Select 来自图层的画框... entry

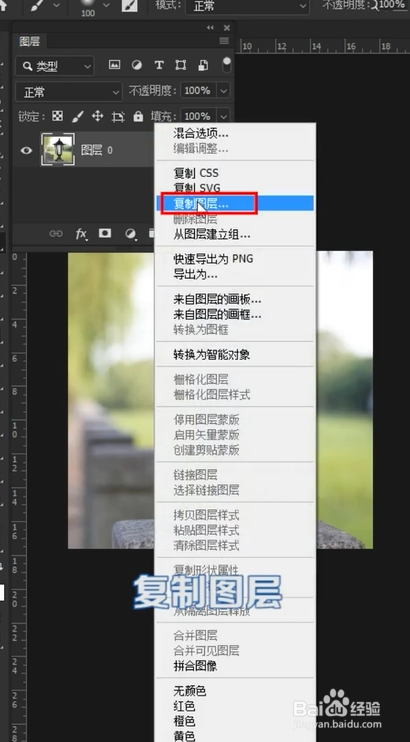point(217,314)
